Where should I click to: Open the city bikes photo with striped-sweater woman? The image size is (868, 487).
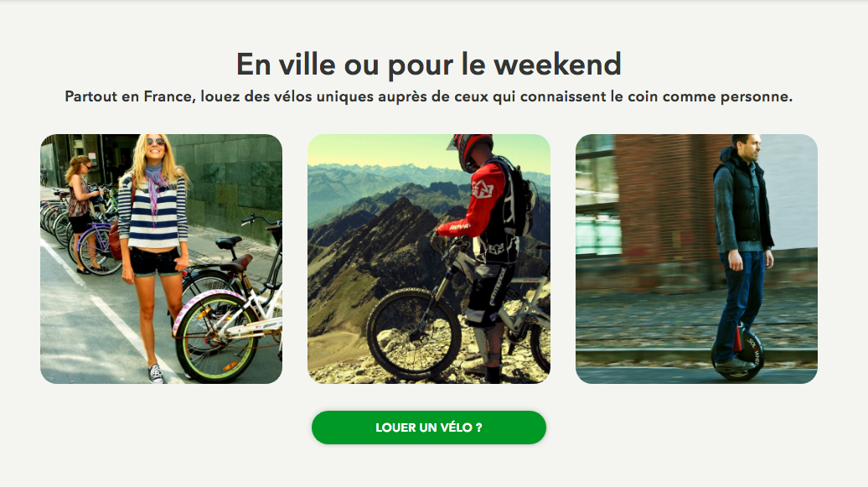[x=161, y=259]
